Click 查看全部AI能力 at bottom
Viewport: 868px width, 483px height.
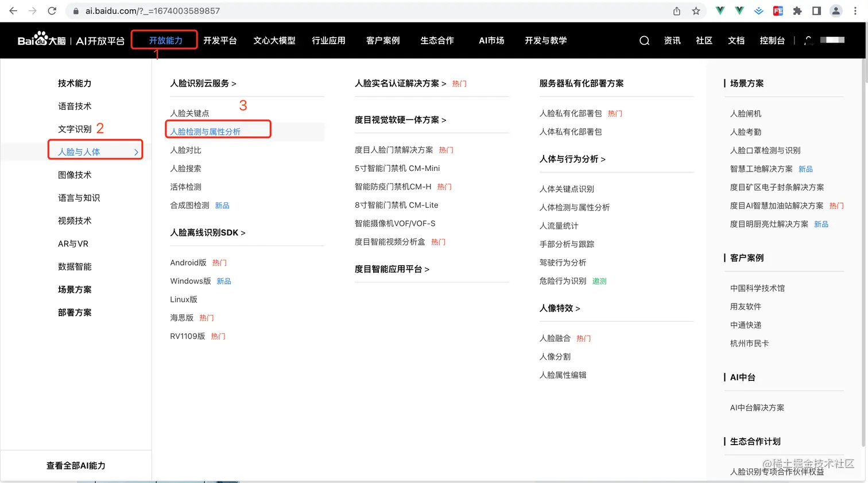click(x=76, y=466)
